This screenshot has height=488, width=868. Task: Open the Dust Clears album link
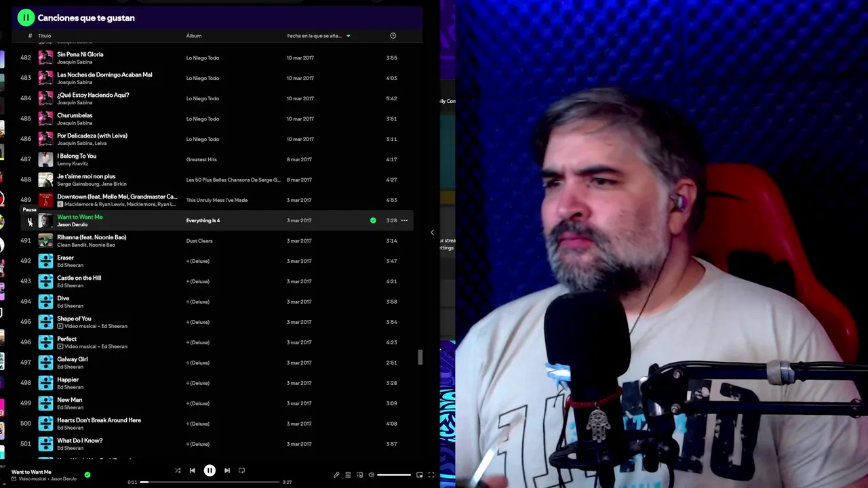pos(199,241)
